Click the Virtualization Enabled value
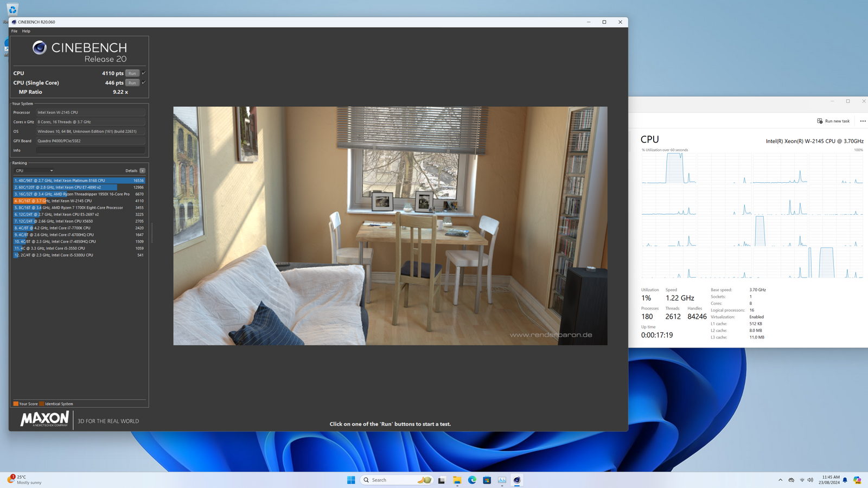Screen dimensions: 868x488 point(756,317)
